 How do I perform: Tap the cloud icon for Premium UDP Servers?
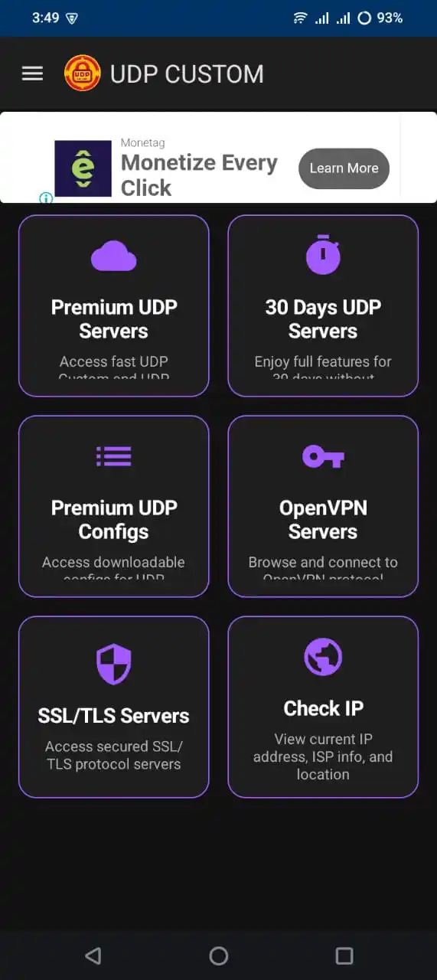(114, 256)
